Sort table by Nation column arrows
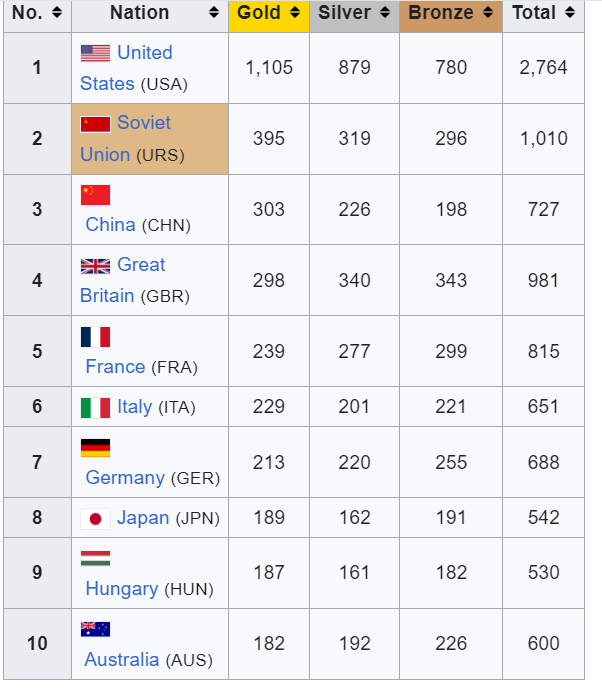 tap(214, 12)
